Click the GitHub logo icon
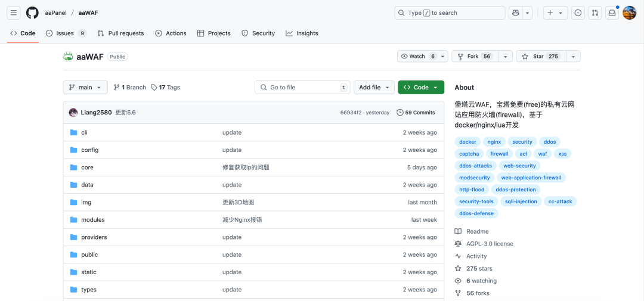 pyautogui.click(x=32, y=13)
